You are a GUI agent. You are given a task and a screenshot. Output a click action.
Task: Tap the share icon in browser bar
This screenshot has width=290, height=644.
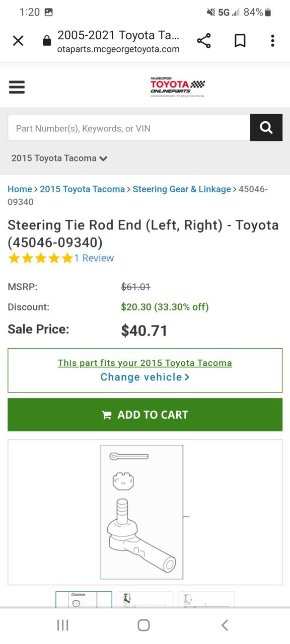[204, 41]
